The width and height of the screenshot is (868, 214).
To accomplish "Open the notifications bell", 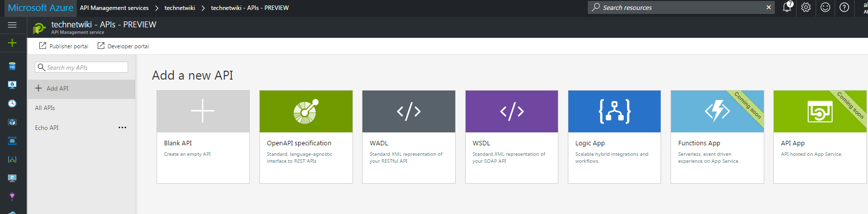I will click(787, 7).
